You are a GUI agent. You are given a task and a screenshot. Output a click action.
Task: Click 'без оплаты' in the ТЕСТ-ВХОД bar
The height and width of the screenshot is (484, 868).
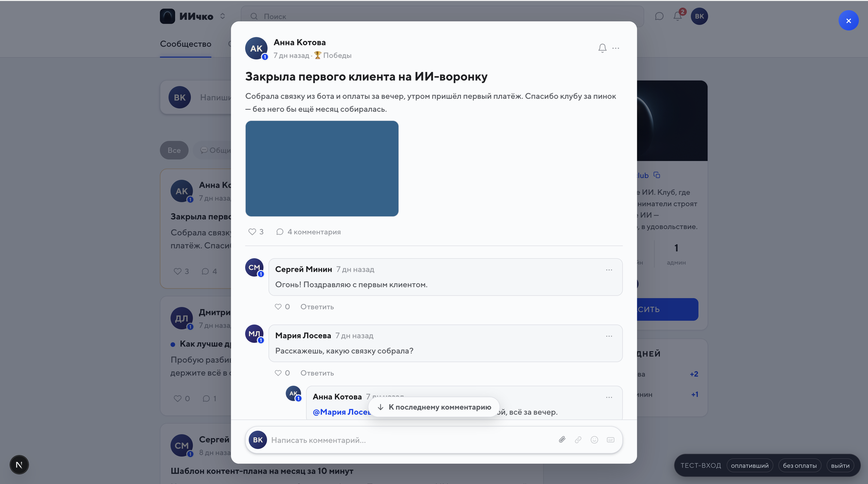pyautogui.click(x=799, y=465)
